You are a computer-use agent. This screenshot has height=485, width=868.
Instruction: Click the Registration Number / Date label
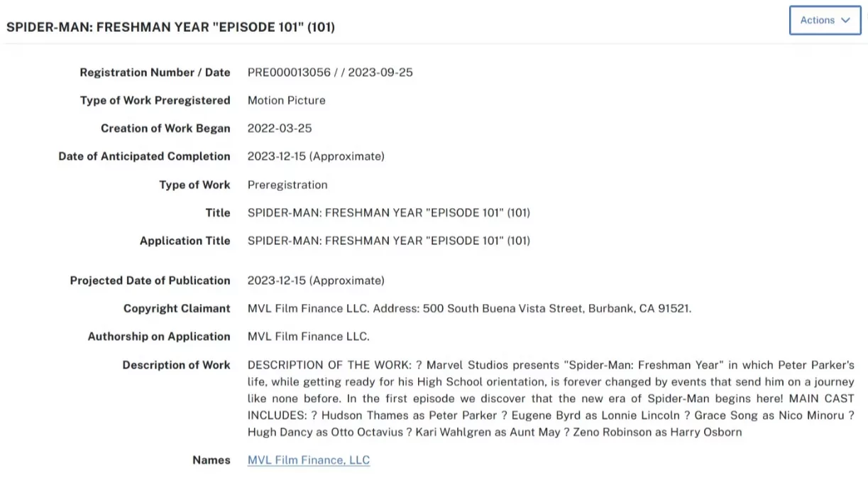tap(155, 72)
